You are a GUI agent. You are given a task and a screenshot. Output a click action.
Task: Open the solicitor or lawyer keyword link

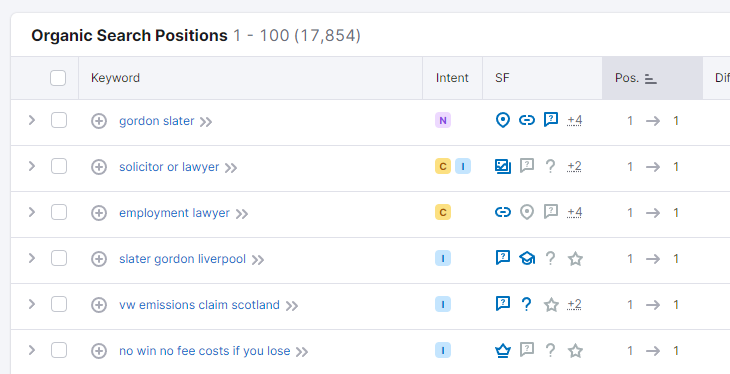[x=169, y=167]
